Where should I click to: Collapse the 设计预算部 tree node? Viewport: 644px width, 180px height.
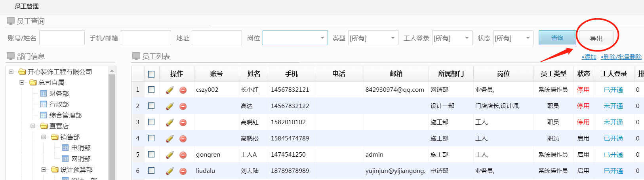44,169
